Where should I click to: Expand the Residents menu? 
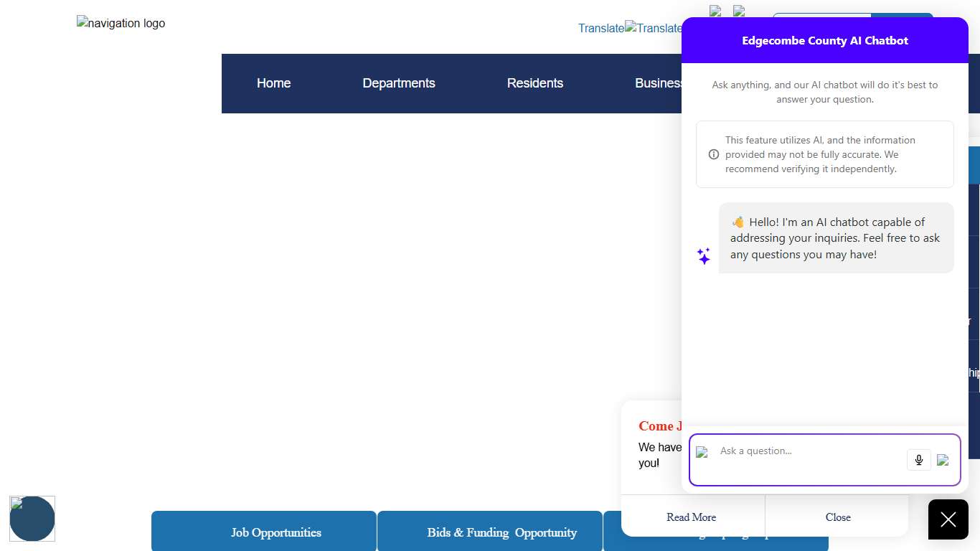point(534,83)
